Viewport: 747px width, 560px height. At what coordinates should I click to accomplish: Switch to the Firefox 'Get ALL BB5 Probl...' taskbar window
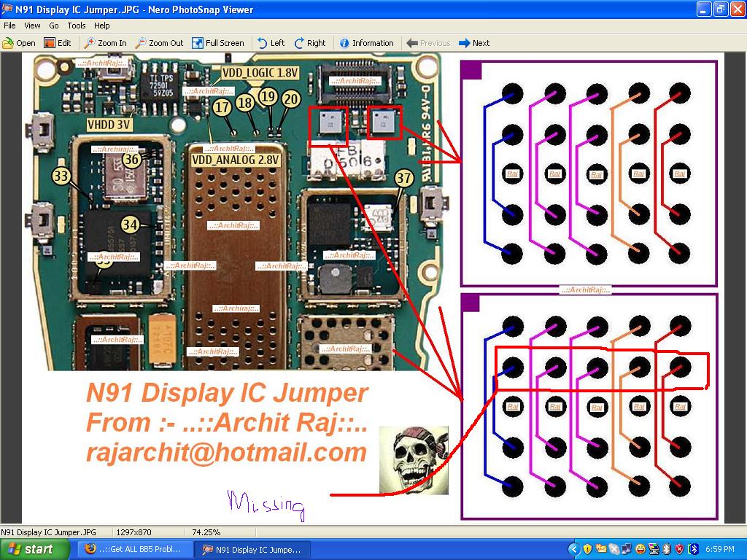pyautogui.click(x=135, y=549)
